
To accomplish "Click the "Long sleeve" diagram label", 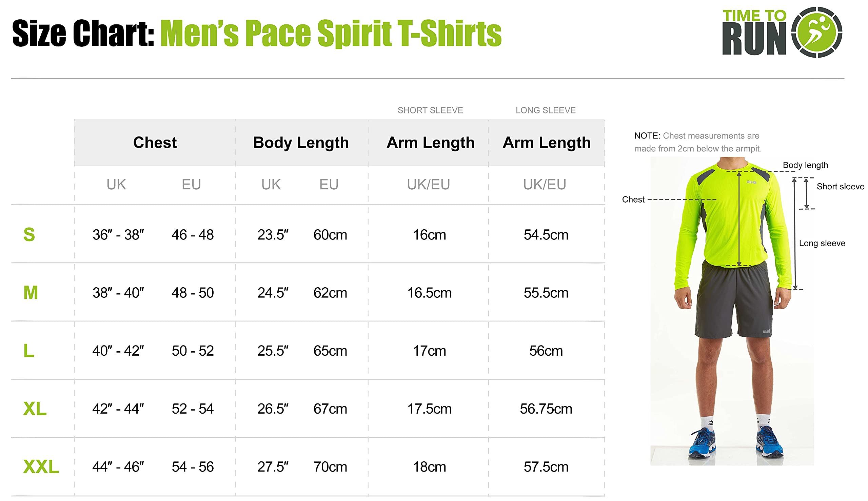I will [x=822, y=243].
